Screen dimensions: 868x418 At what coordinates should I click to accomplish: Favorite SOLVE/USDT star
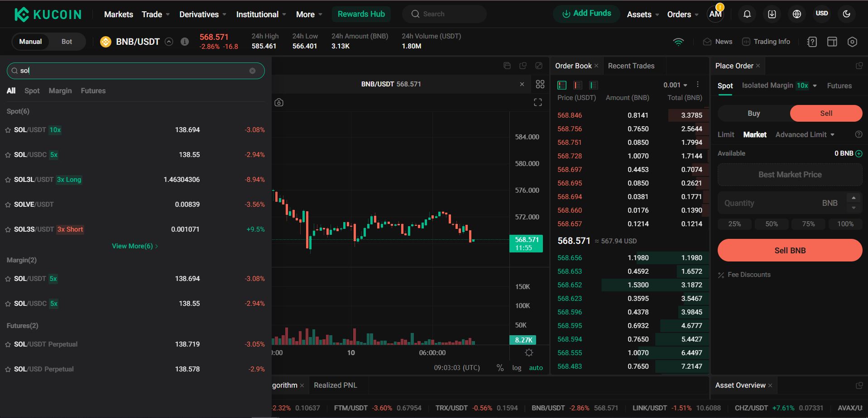coord(8,205)
